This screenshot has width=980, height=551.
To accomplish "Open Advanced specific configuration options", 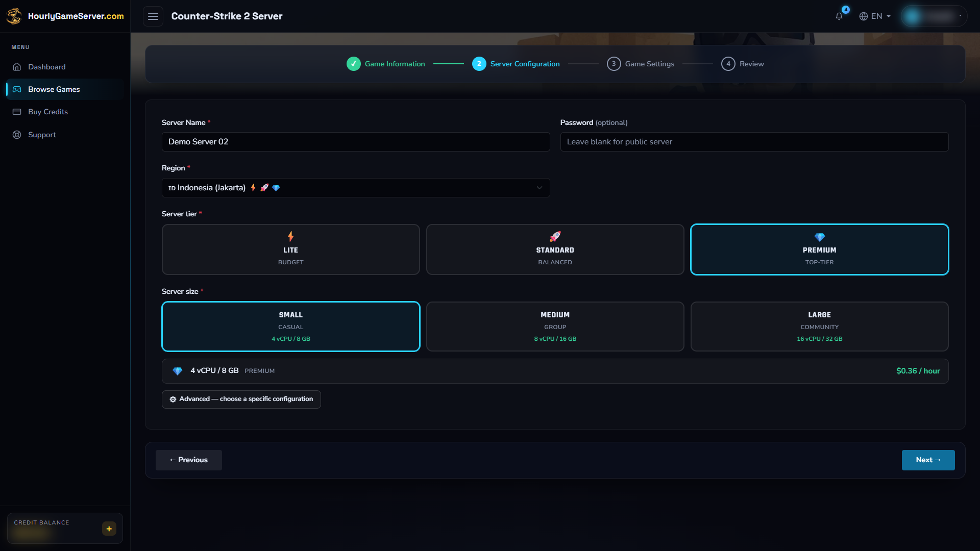I will 241,399.
